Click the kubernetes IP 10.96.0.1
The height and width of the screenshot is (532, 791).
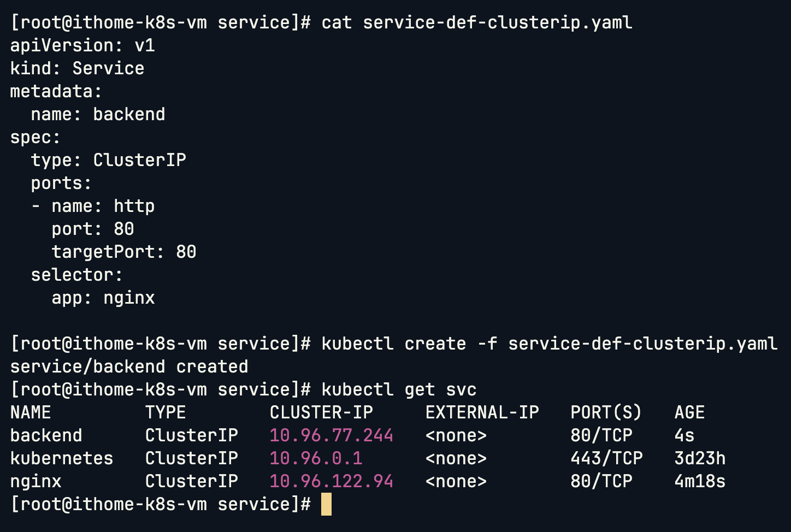tap(316, 458)
